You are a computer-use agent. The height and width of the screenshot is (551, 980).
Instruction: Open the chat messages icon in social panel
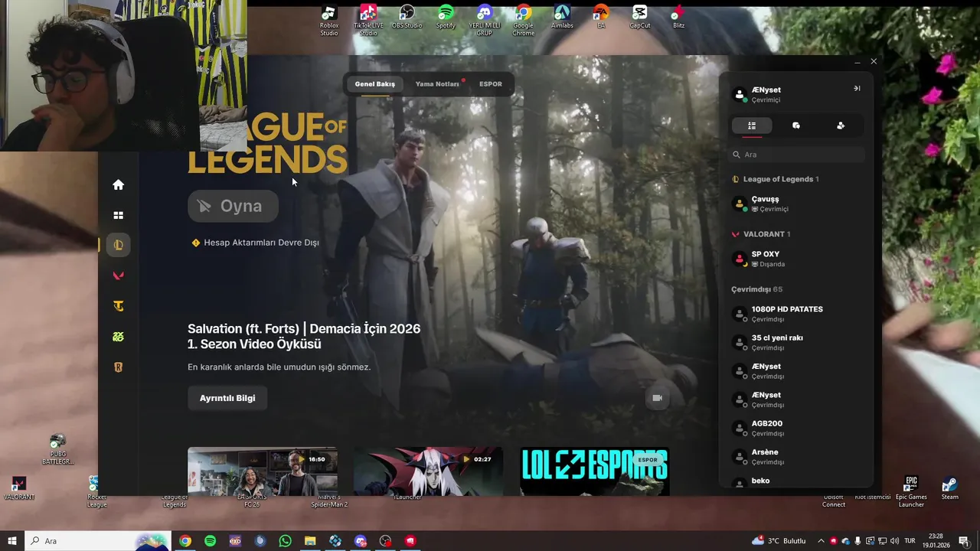pos(796,126)
